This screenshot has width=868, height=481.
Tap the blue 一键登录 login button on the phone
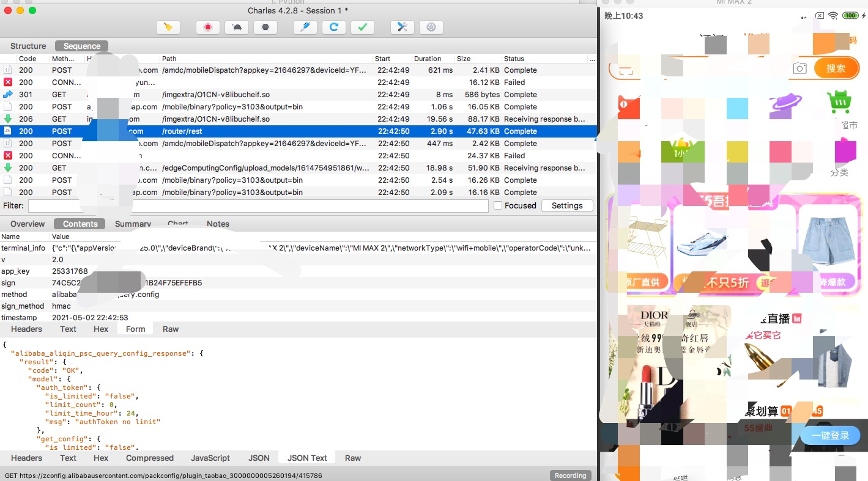[x=829, y=436]
